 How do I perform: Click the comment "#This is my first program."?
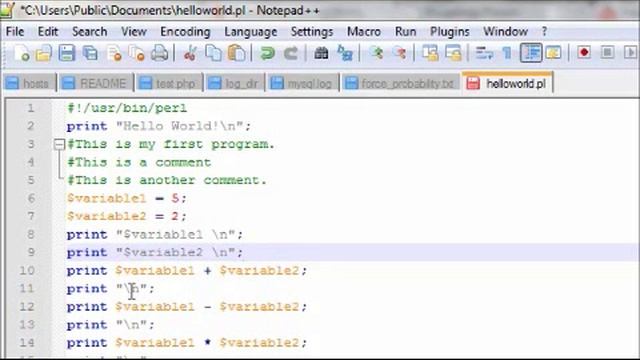tap(171, 144)
